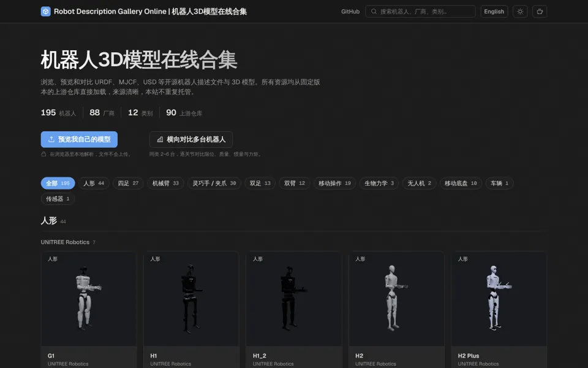Viewport: 588px width, 368px height.
Task: Click the 90 上游仓库 statistic
Action: (x=184, y=113)
